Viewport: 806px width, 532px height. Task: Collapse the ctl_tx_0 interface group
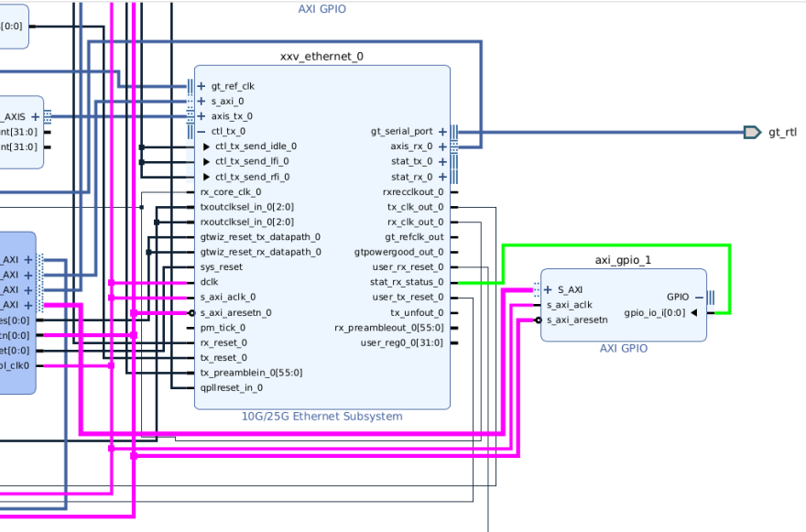click(201, 131)
